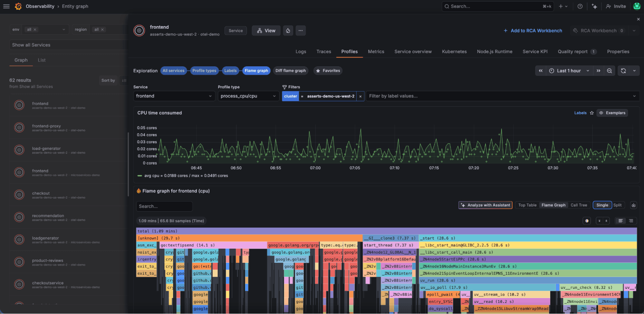Select the Flame graph exploration step

coord(256,71)
